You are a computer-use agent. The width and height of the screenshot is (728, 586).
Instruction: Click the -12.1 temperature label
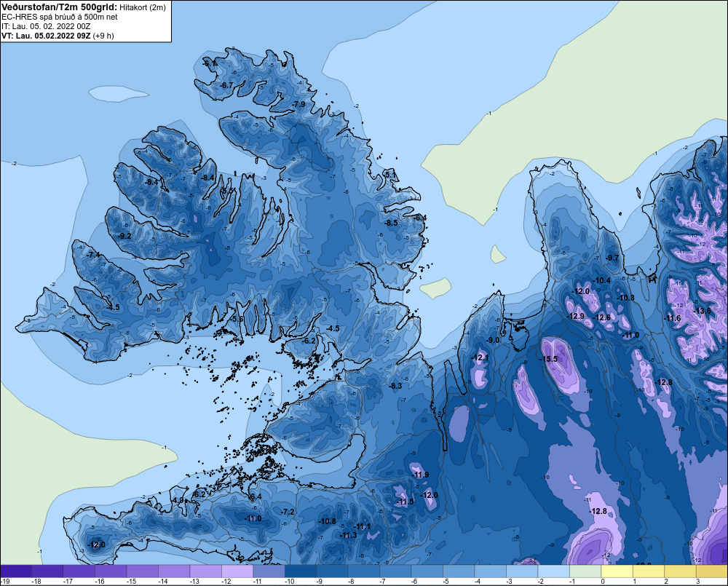(480, 357)
